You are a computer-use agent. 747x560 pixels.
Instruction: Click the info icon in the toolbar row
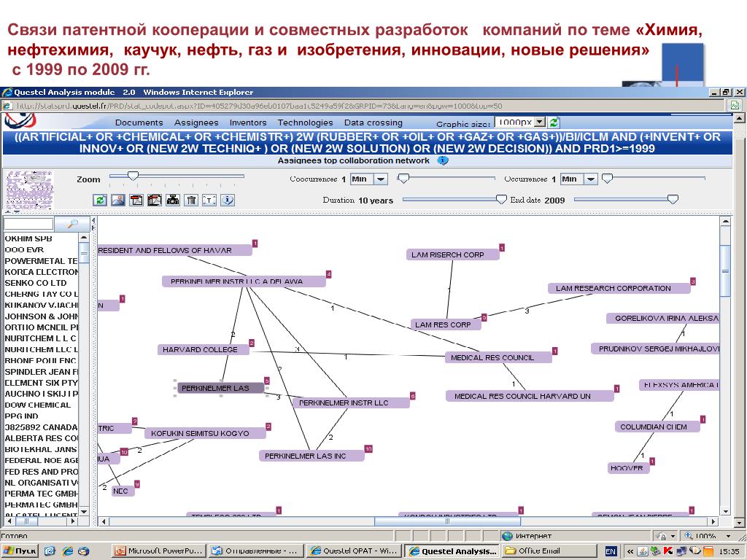[228, 200]
